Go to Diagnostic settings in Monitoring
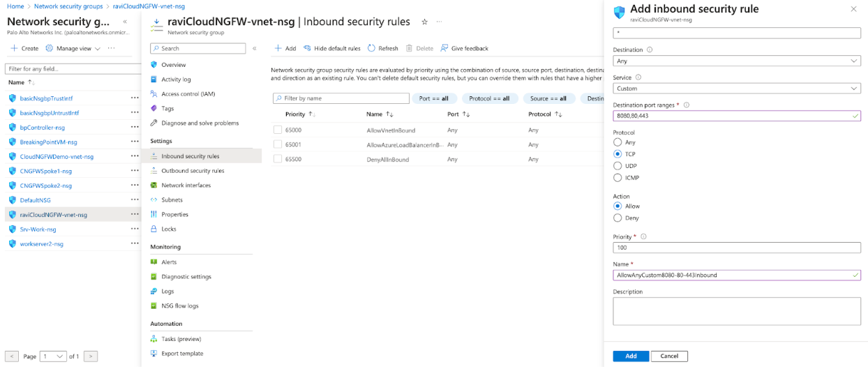Viewport: 868px width, 371px height. click(186, 277)
